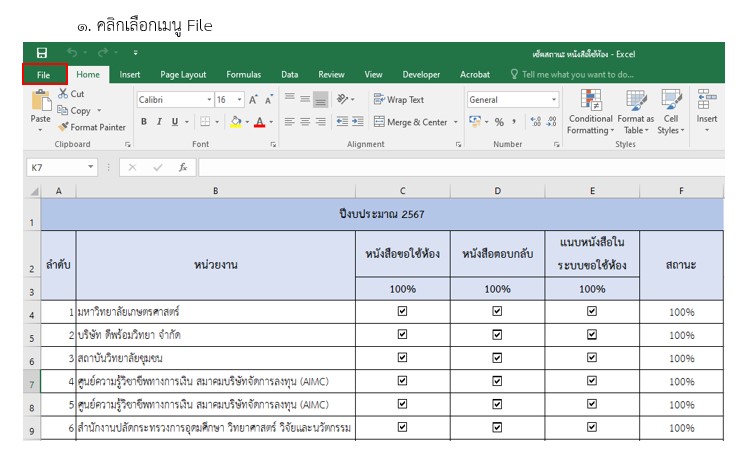Viewport: 747px width, 452px height.
Task: Apply Italic formatting
Action: tap(158, 122)
